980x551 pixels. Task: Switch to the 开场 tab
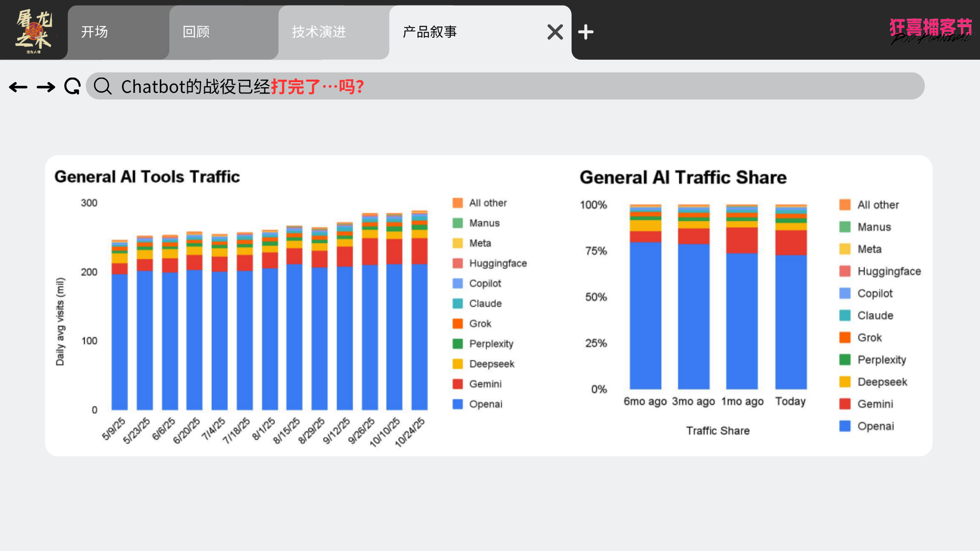94,32
